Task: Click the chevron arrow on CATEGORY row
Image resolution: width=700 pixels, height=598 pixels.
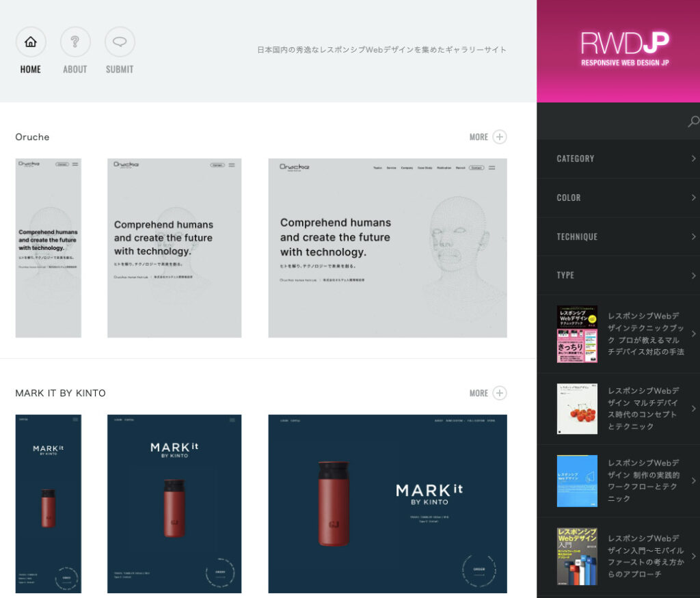Action: (x=693, y=159)
